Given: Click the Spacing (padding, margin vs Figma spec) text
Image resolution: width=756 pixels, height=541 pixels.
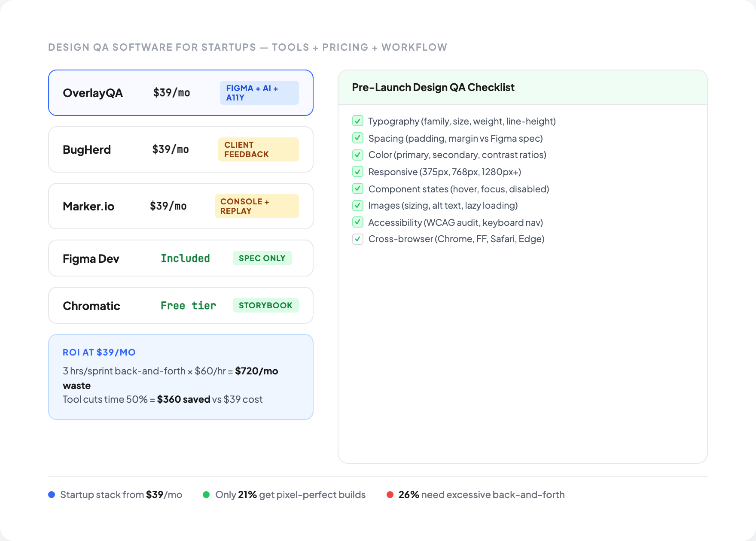Looking at the screenshot, I should coord(456,138).
